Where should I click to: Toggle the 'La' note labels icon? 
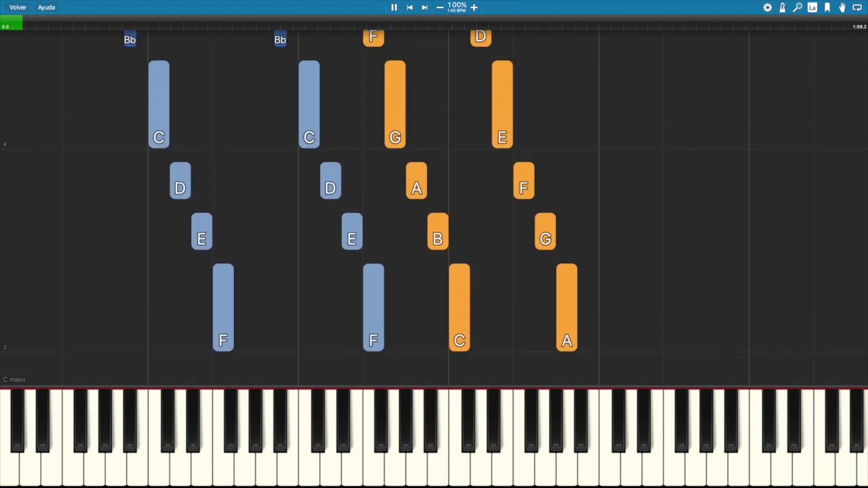(812, 7)
